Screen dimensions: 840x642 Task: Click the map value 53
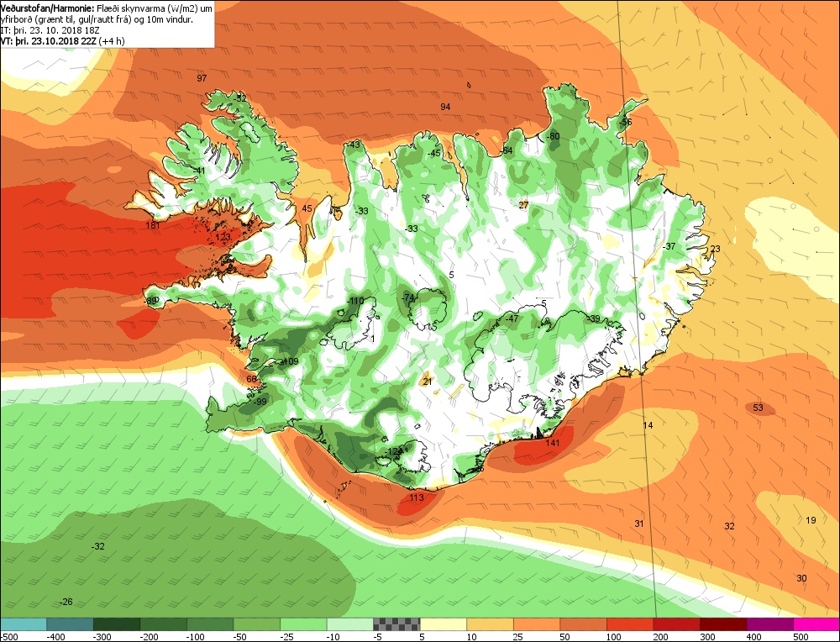coord(758,408)
